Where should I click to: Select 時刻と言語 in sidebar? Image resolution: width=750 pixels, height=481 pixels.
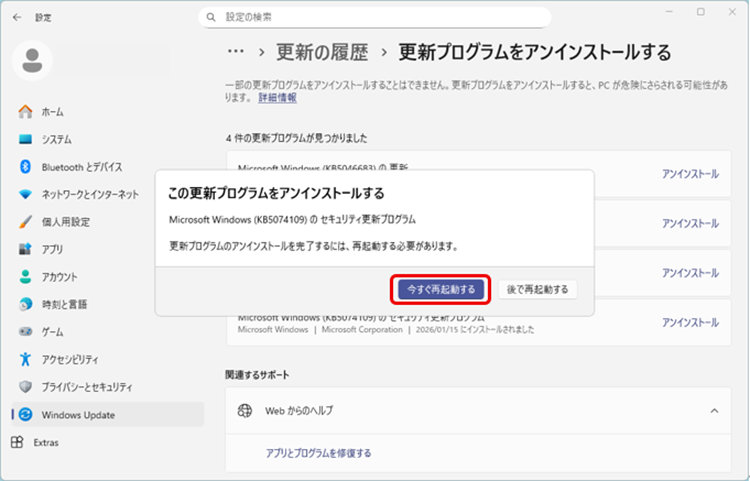click(x=64, y=304)
